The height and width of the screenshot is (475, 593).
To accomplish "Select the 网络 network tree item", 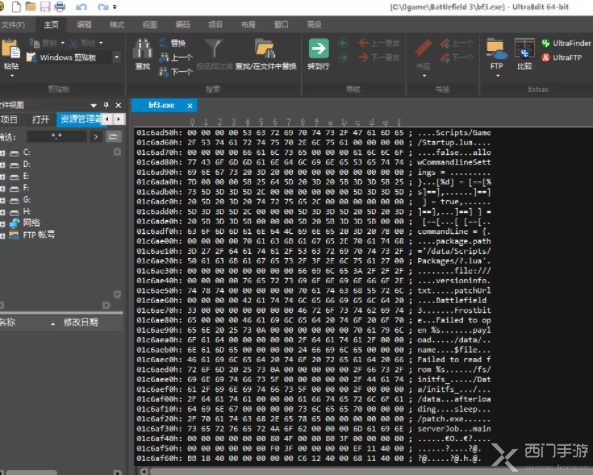I will (x=31, y=223).
